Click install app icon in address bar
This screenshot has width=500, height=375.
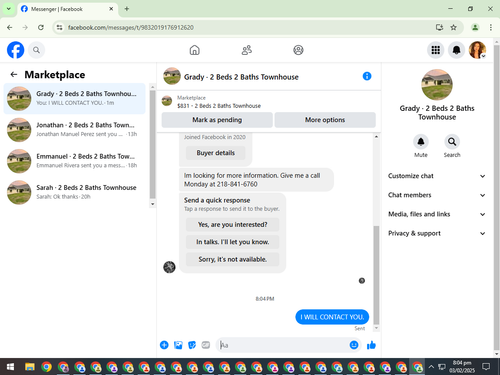(x=439, y=27)
